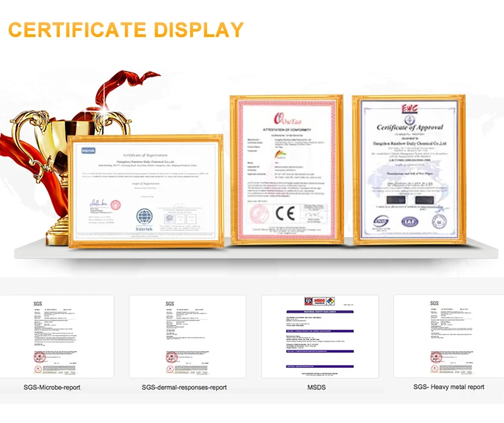Click the SGS- Heavy metal report caption

(449, 387)
